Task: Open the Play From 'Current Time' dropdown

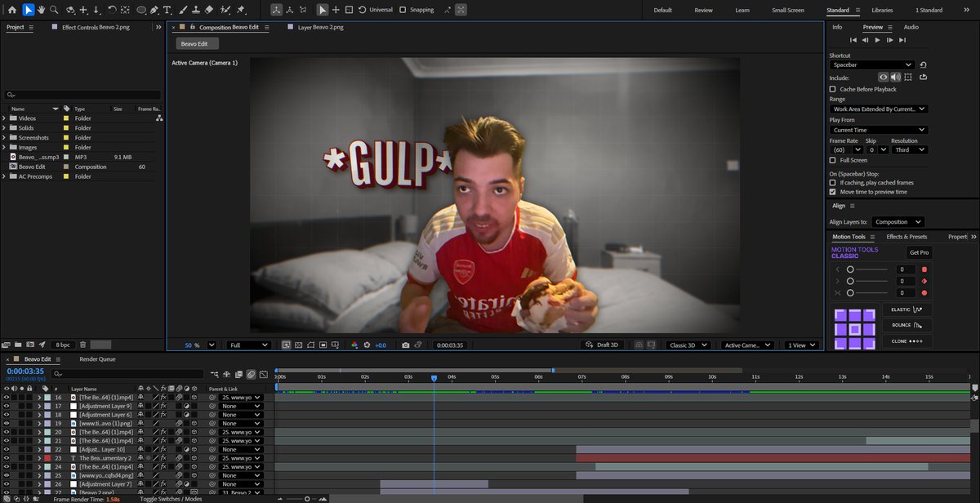Action: (x=879, y=130)
